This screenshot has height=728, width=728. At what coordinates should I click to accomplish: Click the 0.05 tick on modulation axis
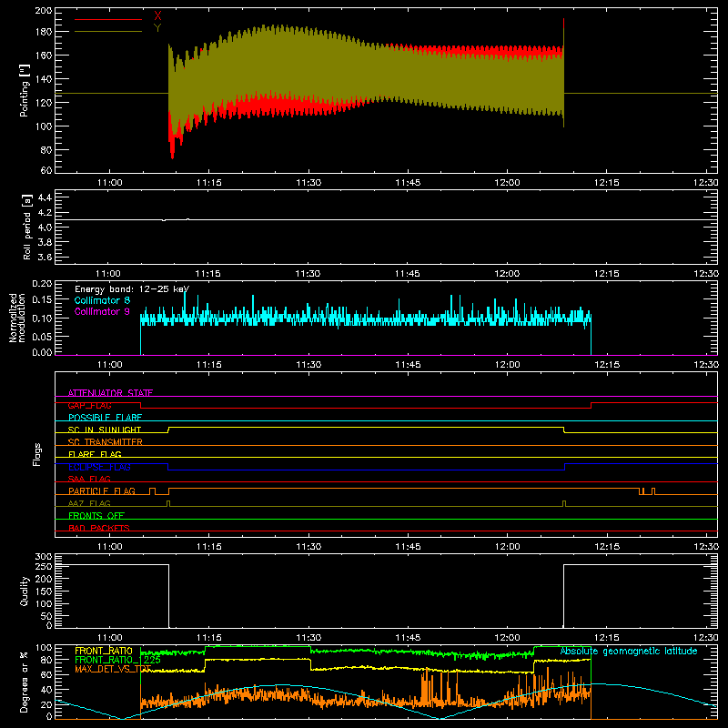point(42,336)
